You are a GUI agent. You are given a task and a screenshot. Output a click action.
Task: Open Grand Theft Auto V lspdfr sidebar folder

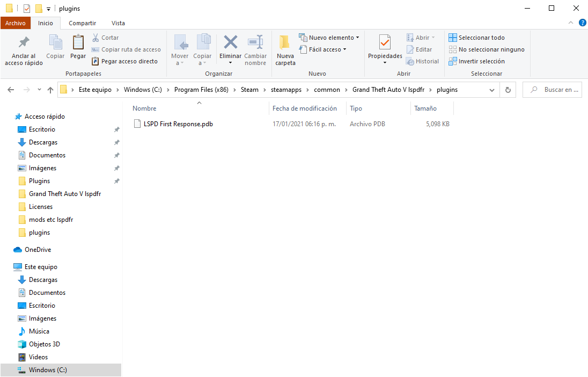click(x=65, y=194)
